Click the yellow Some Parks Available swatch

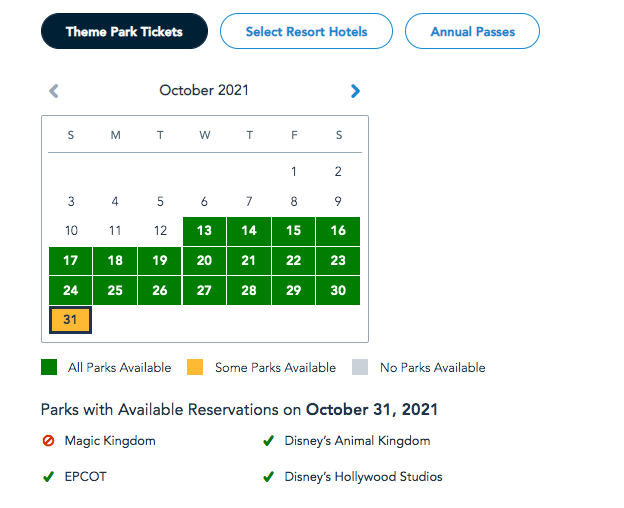[x=197, y=367]
